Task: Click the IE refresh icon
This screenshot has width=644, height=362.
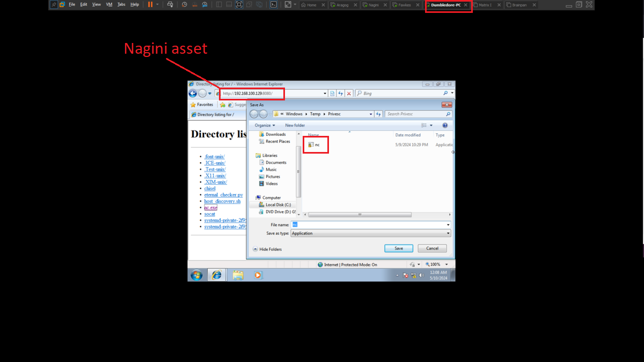Action: [341, 93]
